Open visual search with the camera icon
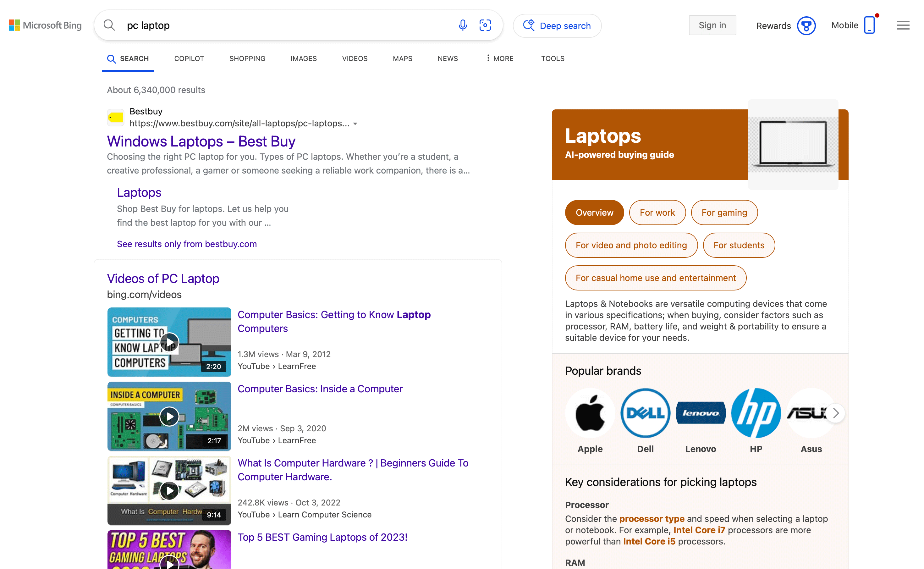Image resolution: width=924 pixels, height=569 pixels. click(485, 25)
